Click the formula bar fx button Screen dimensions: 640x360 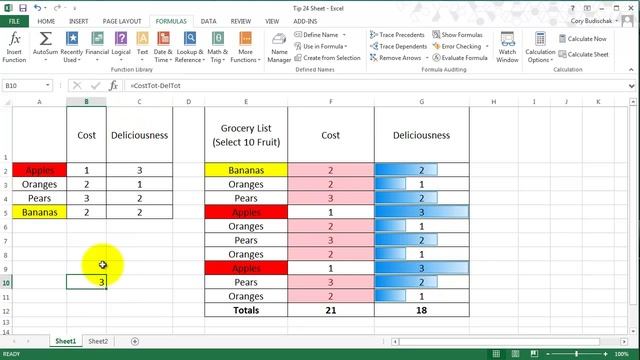click(x=113, y=85)
